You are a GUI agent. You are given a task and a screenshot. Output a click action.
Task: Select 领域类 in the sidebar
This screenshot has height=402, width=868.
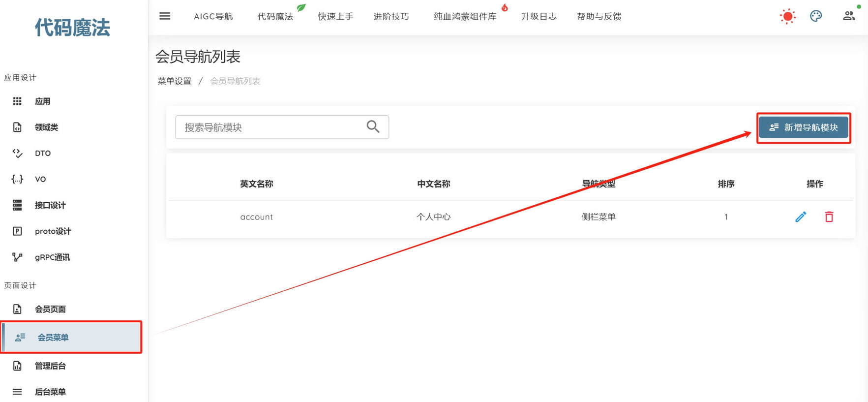coord(47,127)
